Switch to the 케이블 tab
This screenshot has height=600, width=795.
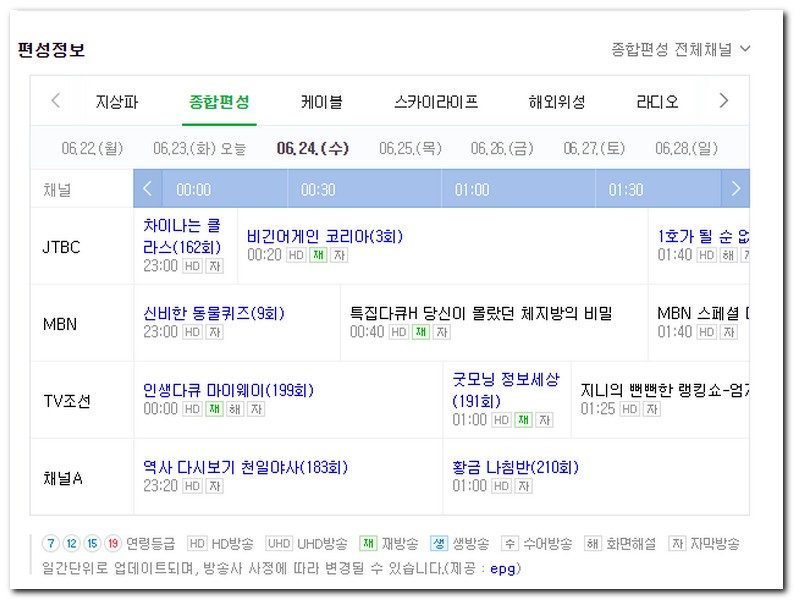coord(321,102)
